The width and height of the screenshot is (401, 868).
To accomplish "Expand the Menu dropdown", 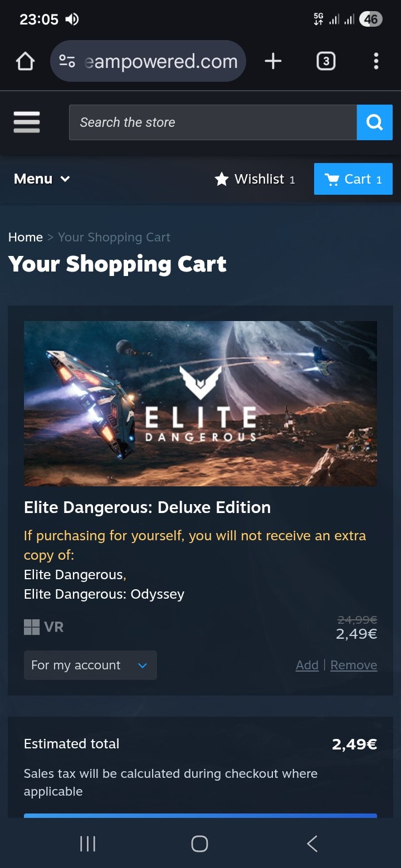I will pos(42,179).
